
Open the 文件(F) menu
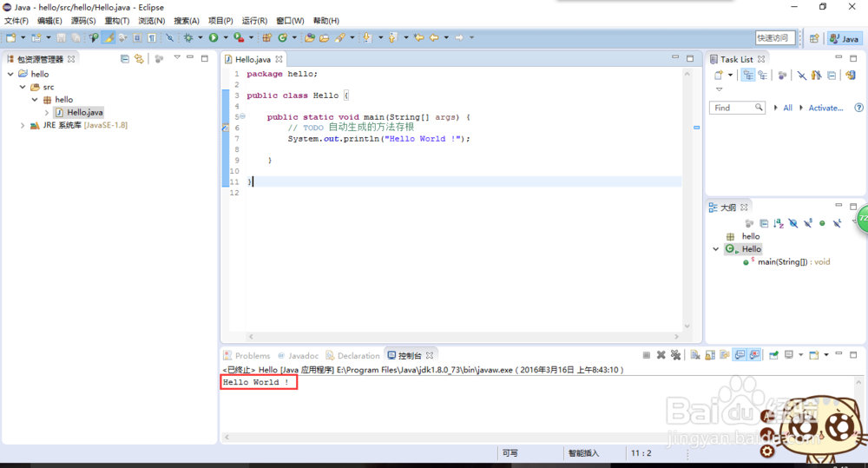[x=16, y=21]
